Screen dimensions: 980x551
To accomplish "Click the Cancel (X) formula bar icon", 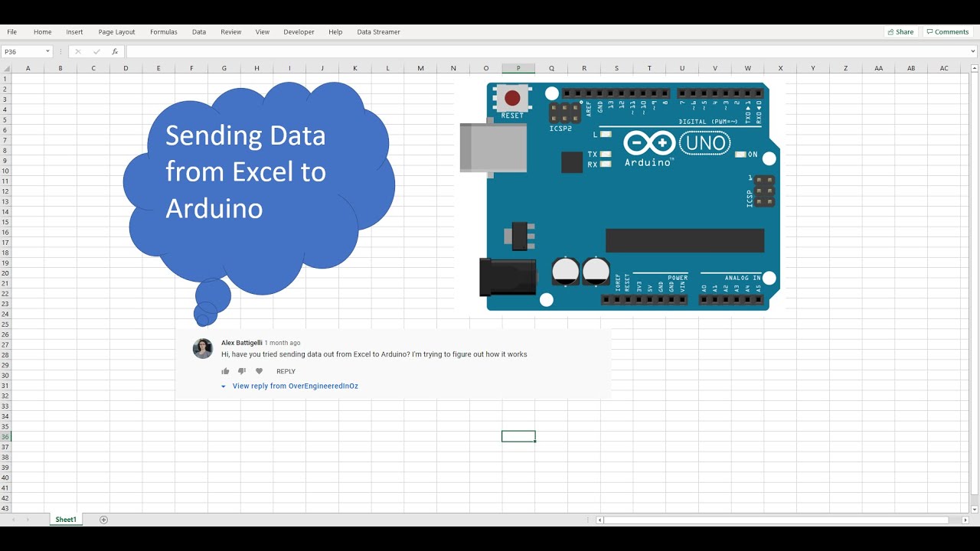I will (x=77, y=51).
